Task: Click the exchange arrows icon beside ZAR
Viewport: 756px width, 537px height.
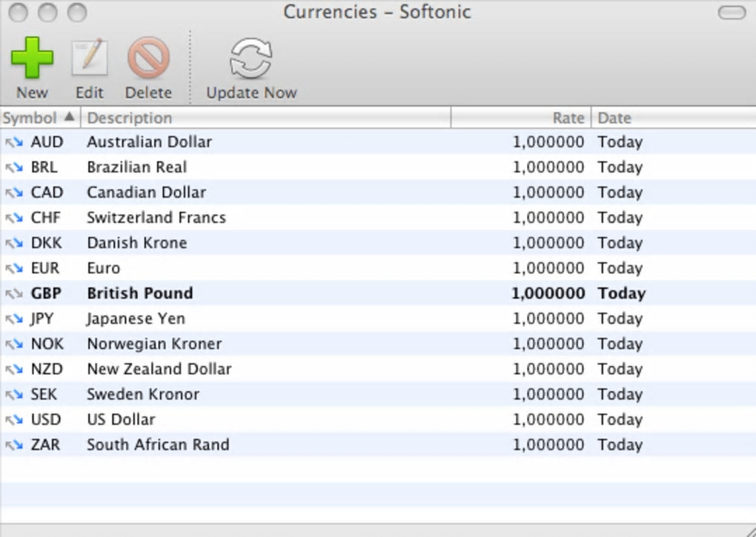Action: point(15,445)
